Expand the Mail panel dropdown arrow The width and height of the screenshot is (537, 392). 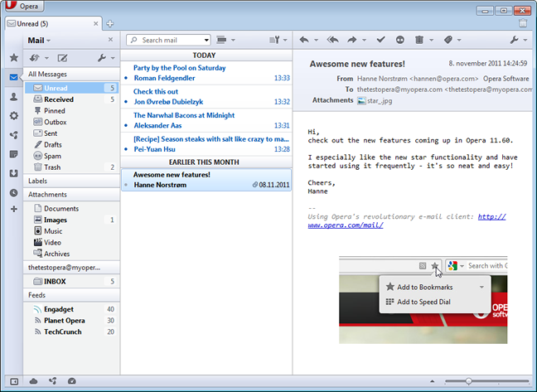49,41
